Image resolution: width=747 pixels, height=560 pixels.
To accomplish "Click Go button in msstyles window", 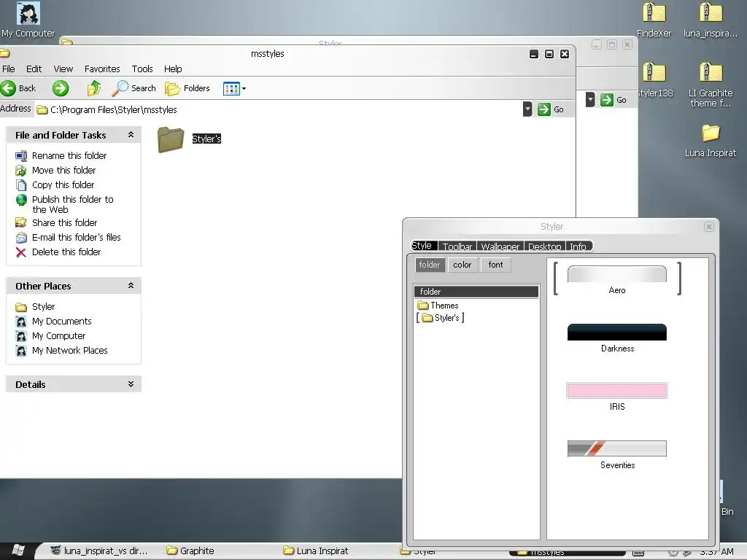I will tap(551, 109).
